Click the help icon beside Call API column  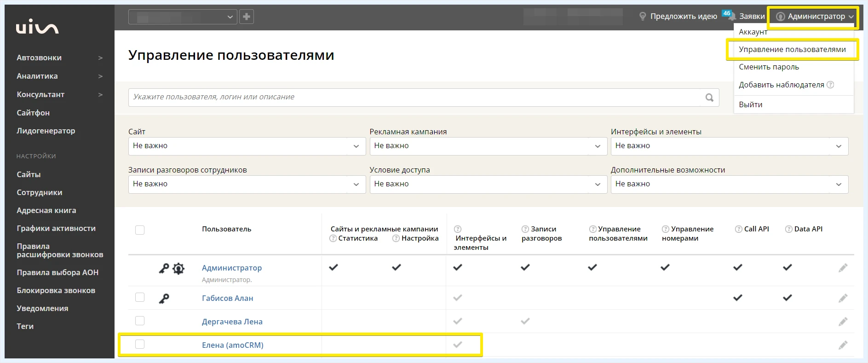tap(739, 229)
